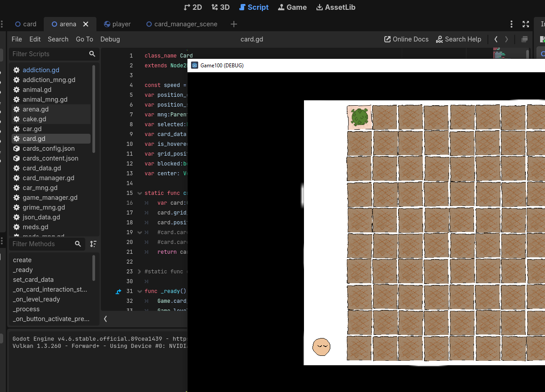The width and height of the screenshot is (545, 392).
Task: Toggle distraction-free mode icon
Action: 526,24
